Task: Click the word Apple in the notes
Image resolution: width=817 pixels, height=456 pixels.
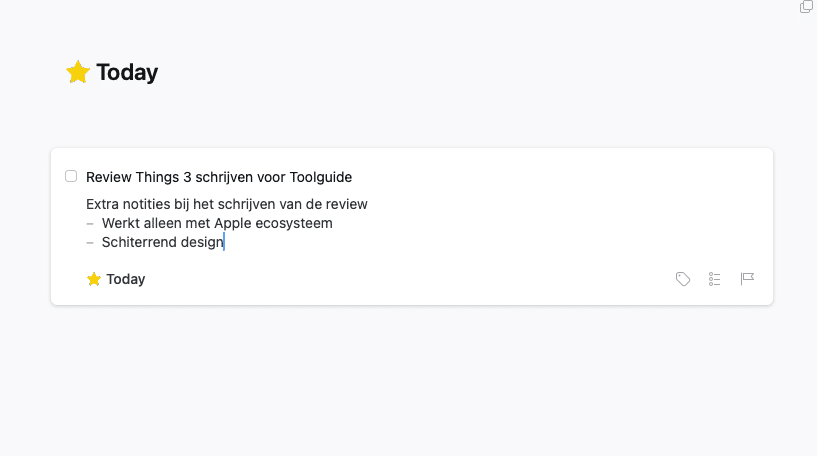Action: pyautogui.click(x=233, y=224)
